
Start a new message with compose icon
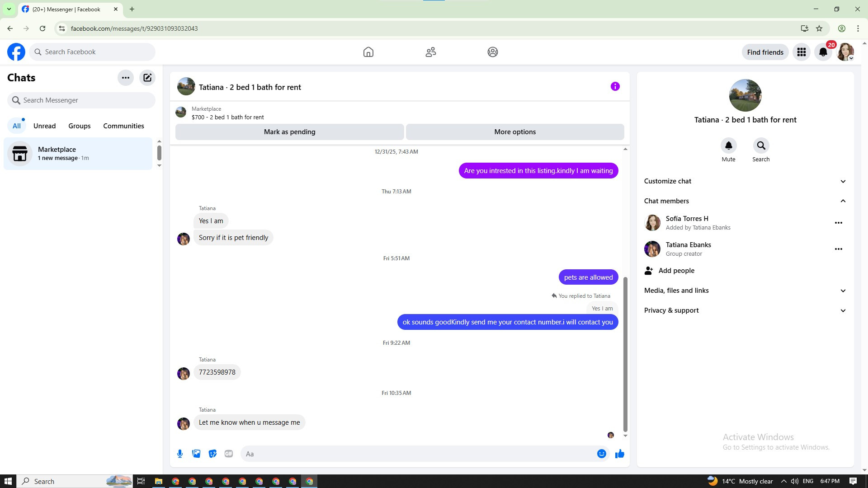click(x=147, y=78)
